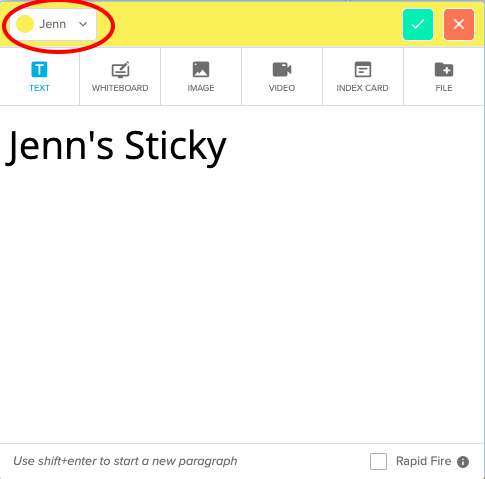The width and height of the screenshot is (485, 479).
Task: Choose the Whiteboard drawing icon
Action: click(x=120, y=69)
